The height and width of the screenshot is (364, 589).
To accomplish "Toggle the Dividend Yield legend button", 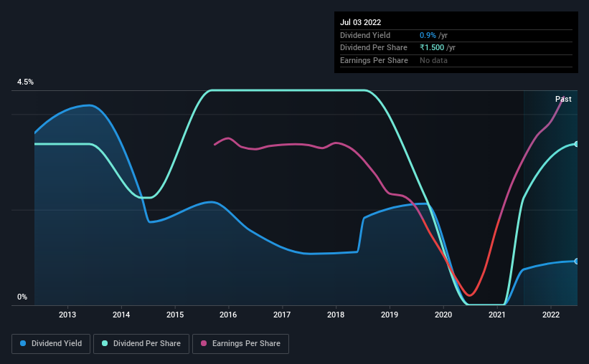I will point(51,344).
